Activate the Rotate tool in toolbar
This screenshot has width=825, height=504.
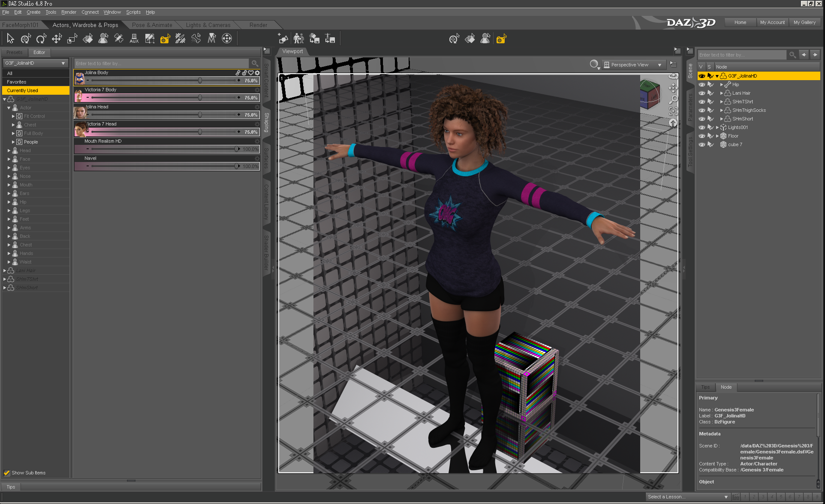[x=41, y=39]
